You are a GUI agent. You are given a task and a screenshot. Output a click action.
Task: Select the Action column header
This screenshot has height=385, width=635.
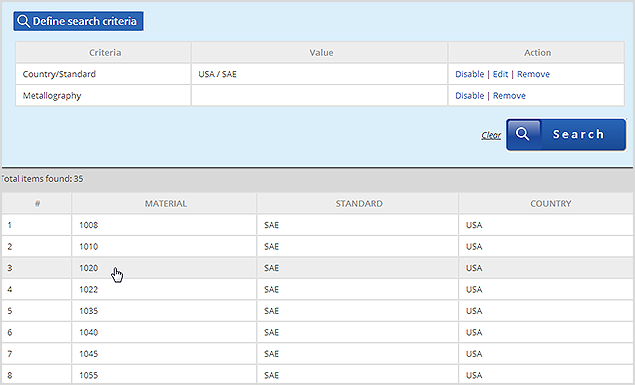(x=536, y=52)
